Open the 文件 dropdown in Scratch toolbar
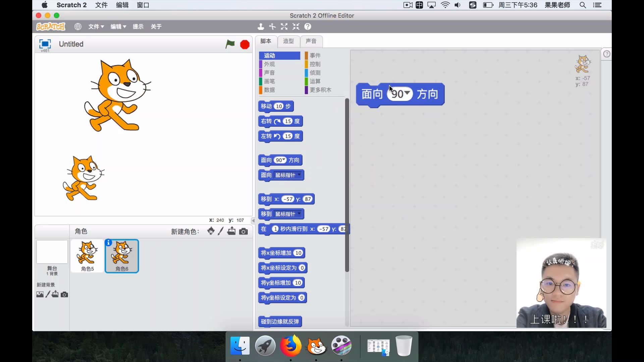 tap(96, 26)
